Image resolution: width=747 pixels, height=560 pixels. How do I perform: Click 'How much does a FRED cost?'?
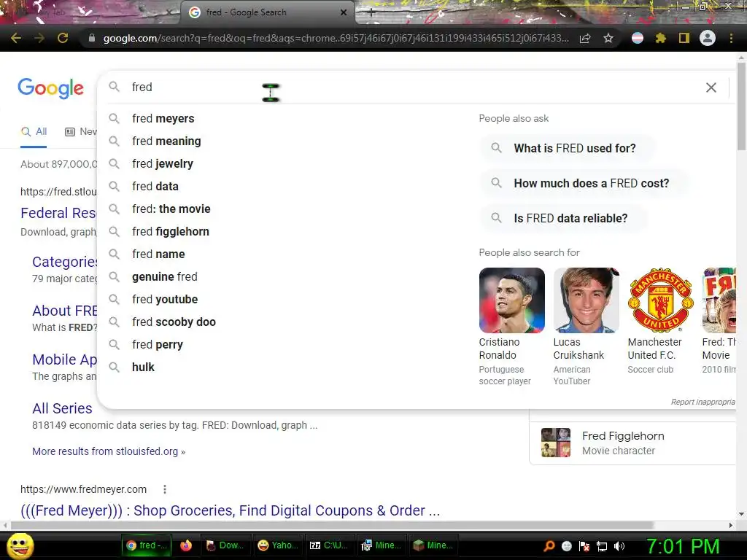[584, 183]
